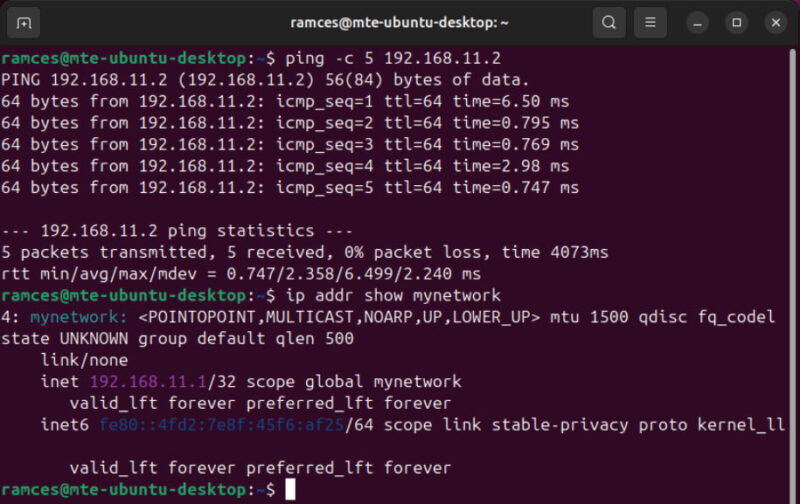Click the 'ping -c 5 192.168.11.2' command
800x504 pixels.
coord(393,59)
